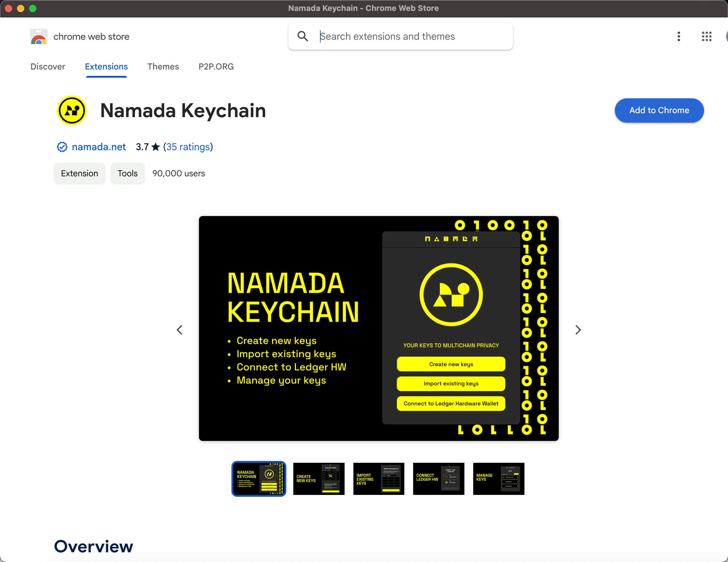Select the Create New Keys thumbnail
The width and height of the screenshot is (728, 562).
(x=319, y=479)
